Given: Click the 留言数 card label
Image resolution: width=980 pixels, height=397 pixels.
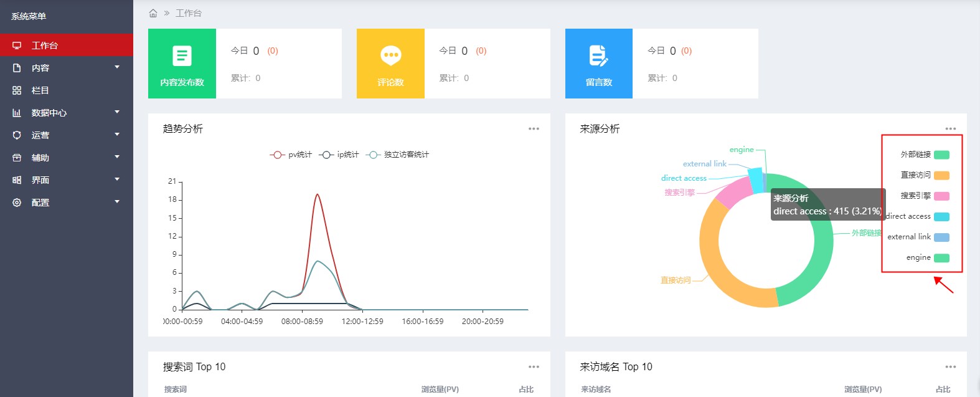Looking at the screenshot, I should (x=599, y=82).
